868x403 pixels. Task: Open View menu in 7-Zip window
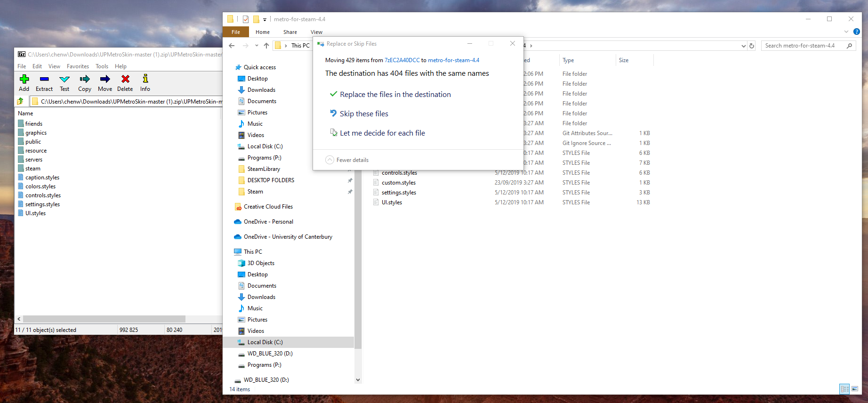55,66
